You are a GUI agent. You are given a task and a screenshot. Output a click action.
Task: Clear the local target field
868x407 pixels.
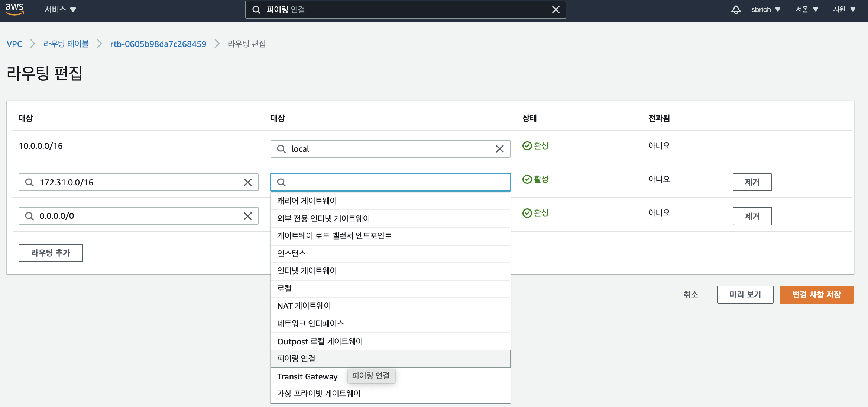[499, 149]
